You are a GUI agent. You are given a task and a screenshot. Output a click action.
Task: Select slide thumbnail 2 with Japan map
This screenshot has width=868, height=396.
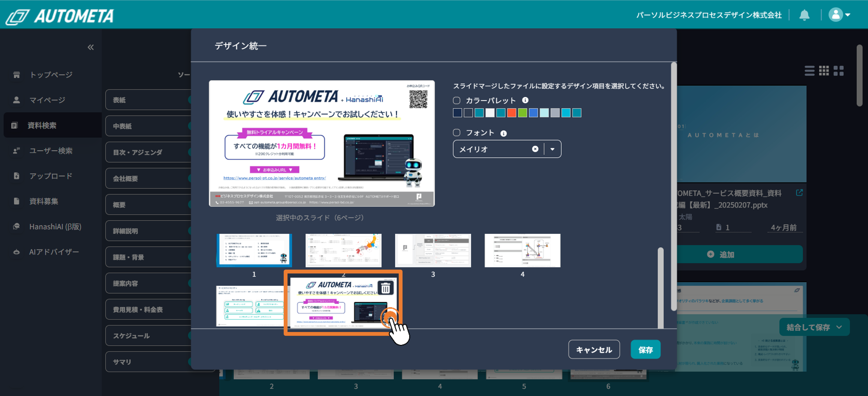[x=343, y=251]
